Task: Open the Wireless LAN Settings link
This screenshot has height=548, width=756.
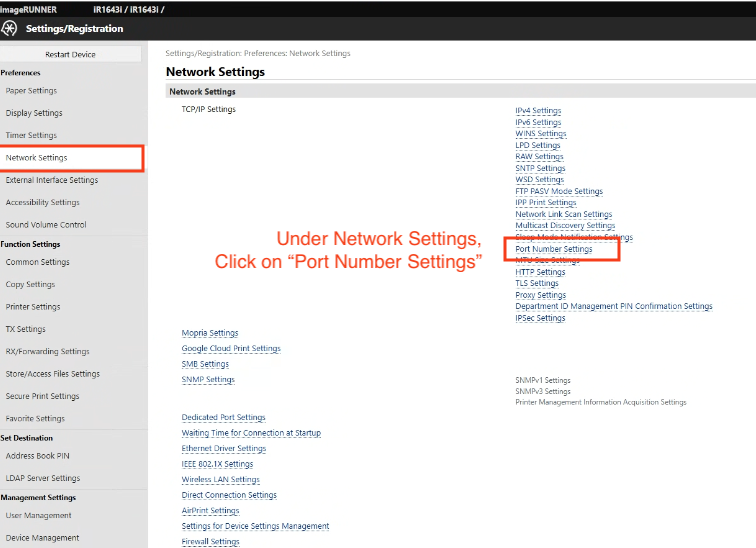Action: [x=220, y=480]
